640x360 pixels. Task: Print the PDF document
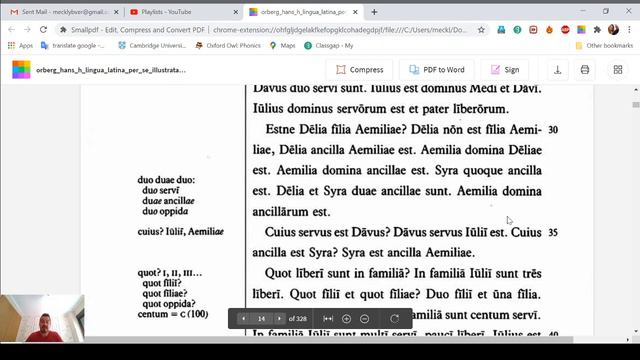pos(585,70)
